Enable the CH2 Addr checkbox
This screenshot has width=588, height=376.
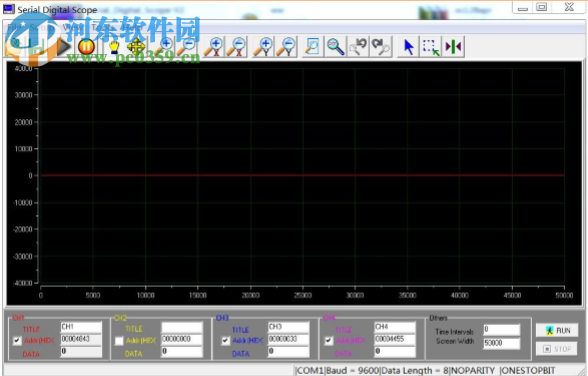click(119, 341)
